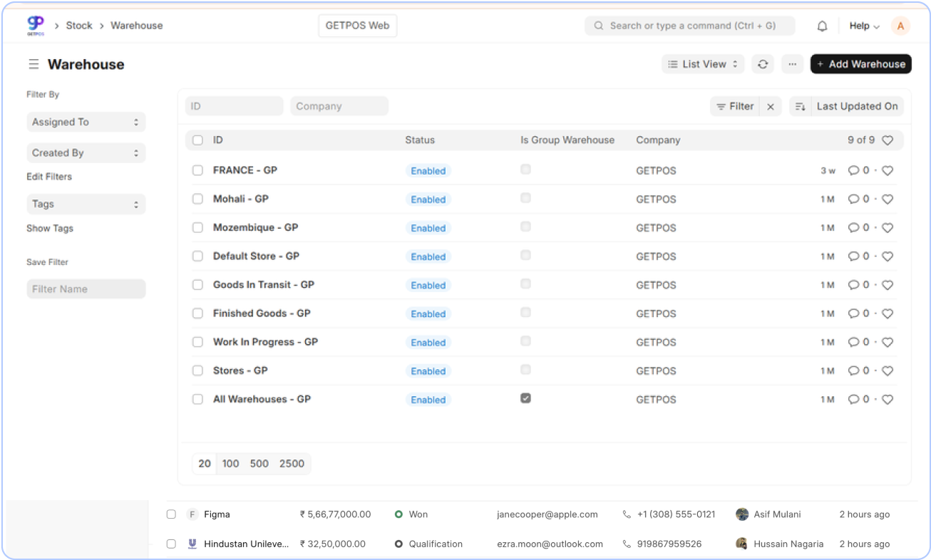Select the Mohali - GP row checkbox
This screenshot has width=931, height=560.
click(x=197, y=199)
